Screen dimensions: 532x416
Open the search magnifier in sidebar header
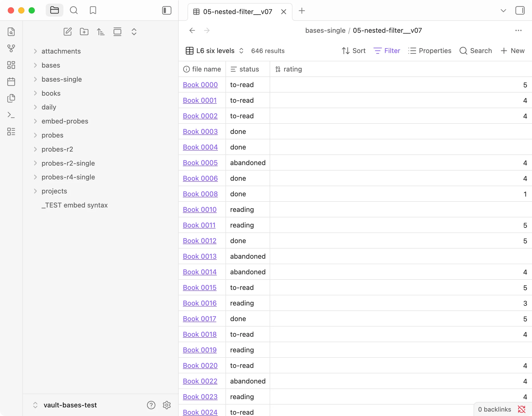(74, 10)
